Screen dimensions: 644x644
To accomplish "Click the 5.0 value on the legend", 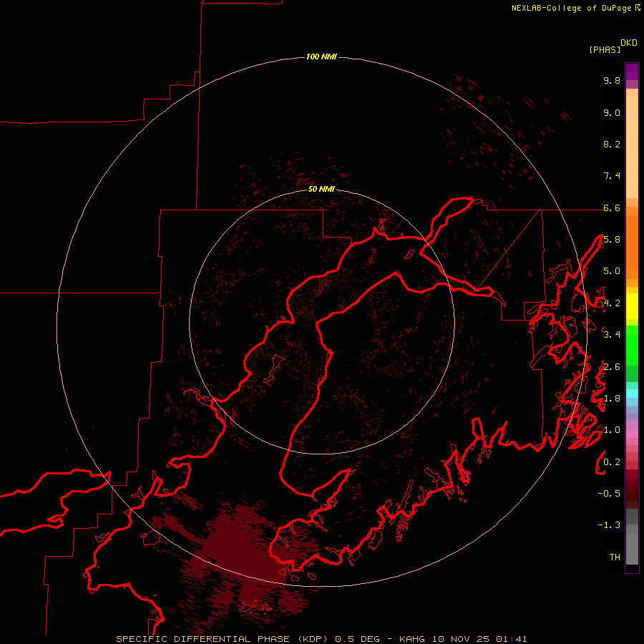I will click(x=612, y=271).
